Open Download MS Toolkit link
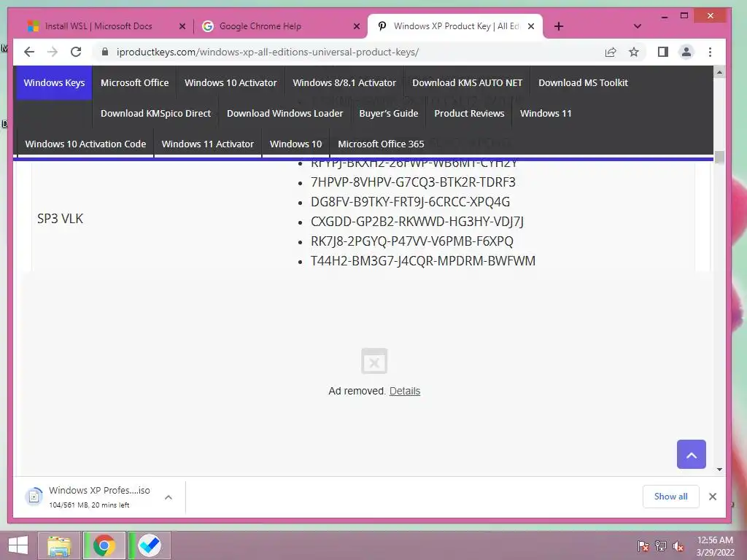The height and width of the screenshot is (560, 747). (583, 83)
